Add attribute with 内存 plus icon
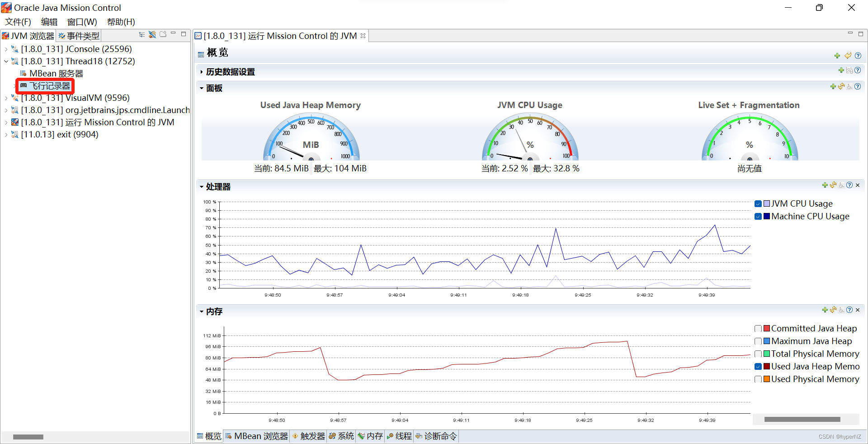This screenshot has height=444, width=868. (x=825, y=310)
